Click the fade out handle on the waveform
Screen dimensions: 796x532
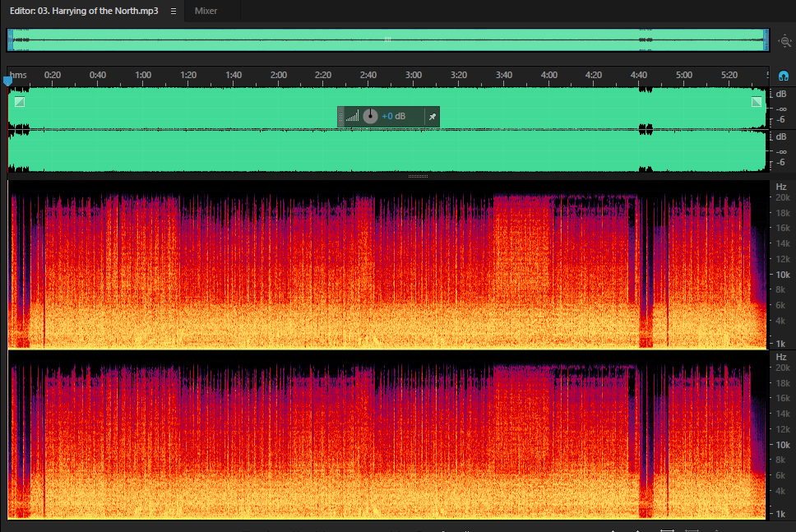click(757, 101)
